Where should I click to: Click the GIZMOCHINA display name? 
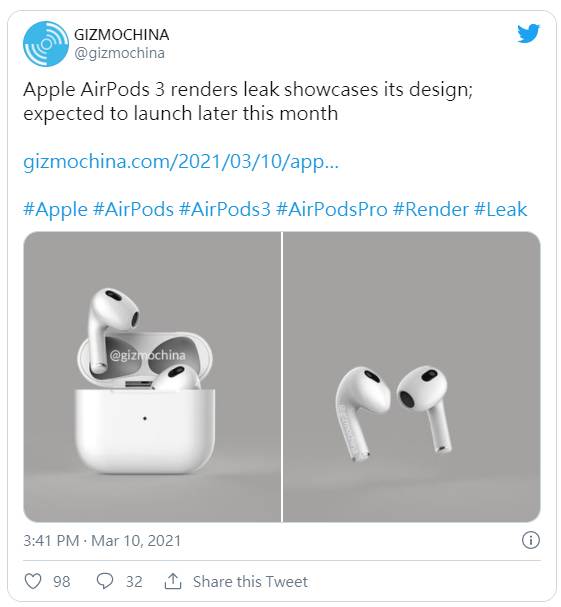(122, 35)
